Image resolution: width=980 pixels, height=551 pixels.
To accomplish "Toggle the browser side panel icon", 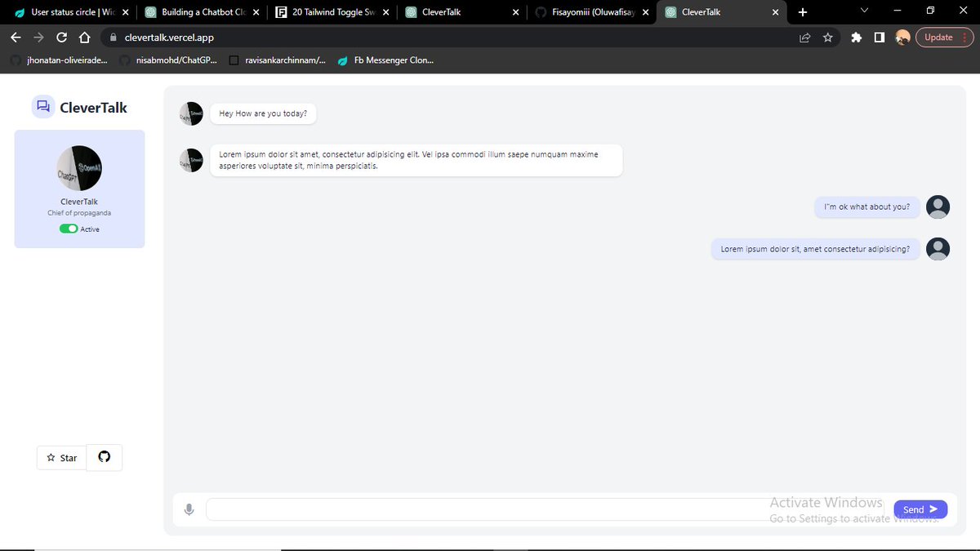I will pyautogui.click(x=880, y=38).
